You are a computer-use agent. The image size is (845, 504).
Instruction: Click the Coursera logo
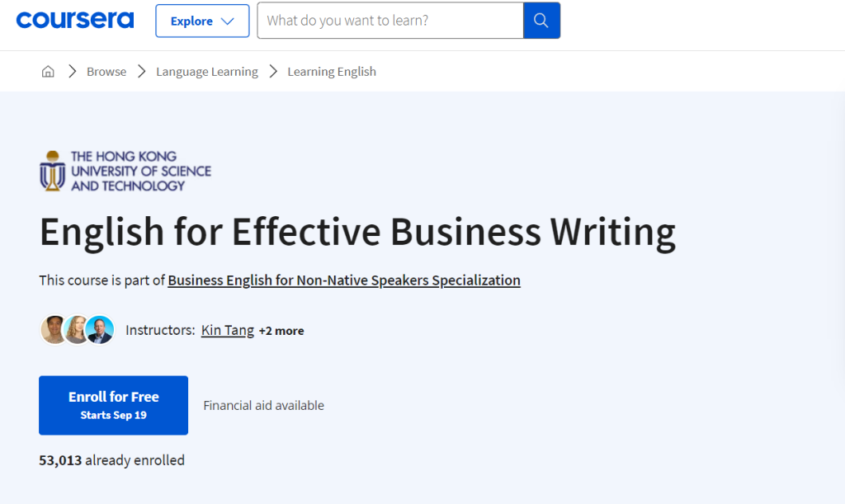(x=74, y=21)
